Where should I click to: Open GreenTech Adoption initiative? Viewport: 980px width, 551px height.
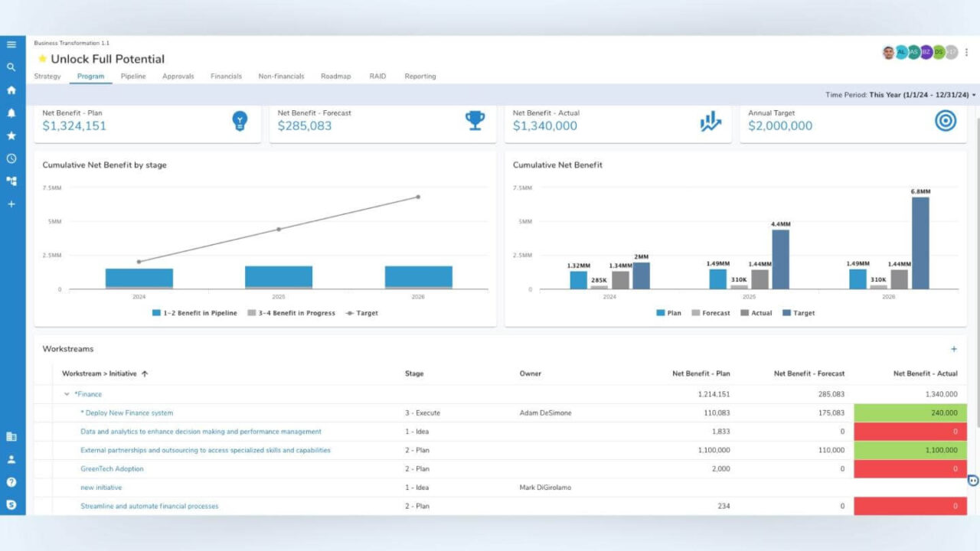point(112,469)
